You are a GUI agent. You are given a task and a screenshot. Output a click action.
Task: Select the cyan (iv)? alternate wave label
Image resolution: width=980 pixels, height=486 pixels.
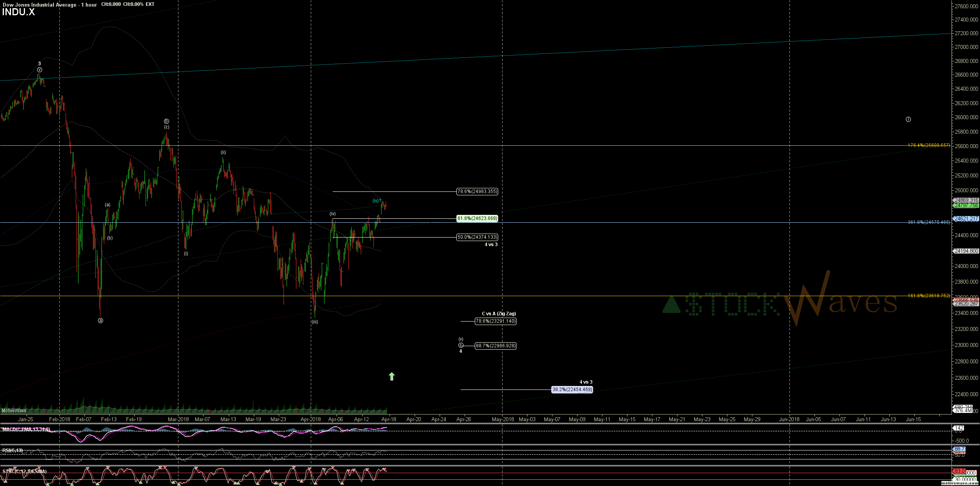[x=377, y=201]
